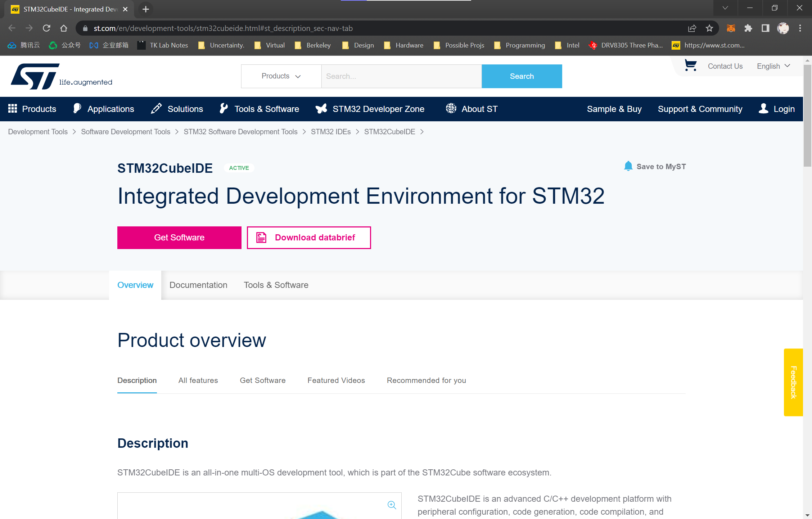Click Download databrief button

(309, 238)
